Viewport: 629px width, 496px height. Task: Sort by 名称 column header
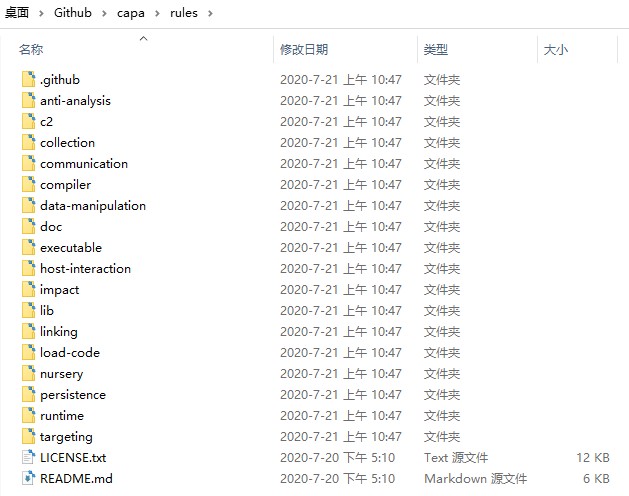[31, 50]
